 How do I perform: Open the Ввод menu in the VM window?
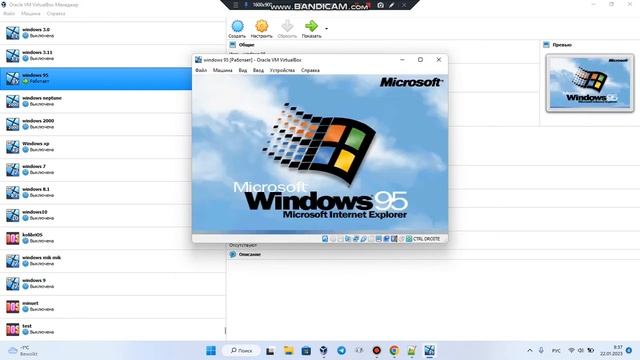click(258, 70)
